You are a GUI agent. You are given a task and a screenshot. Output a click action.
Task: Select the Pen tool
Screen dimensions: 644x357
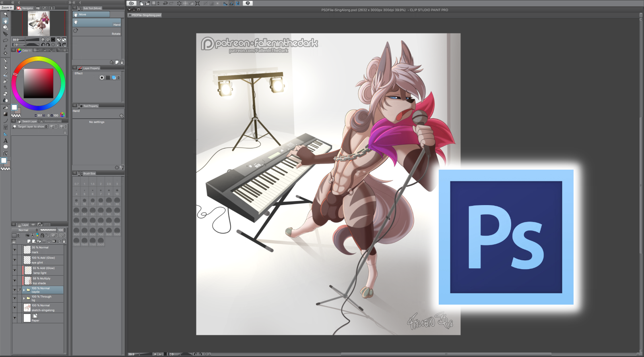tap(5, 61)
